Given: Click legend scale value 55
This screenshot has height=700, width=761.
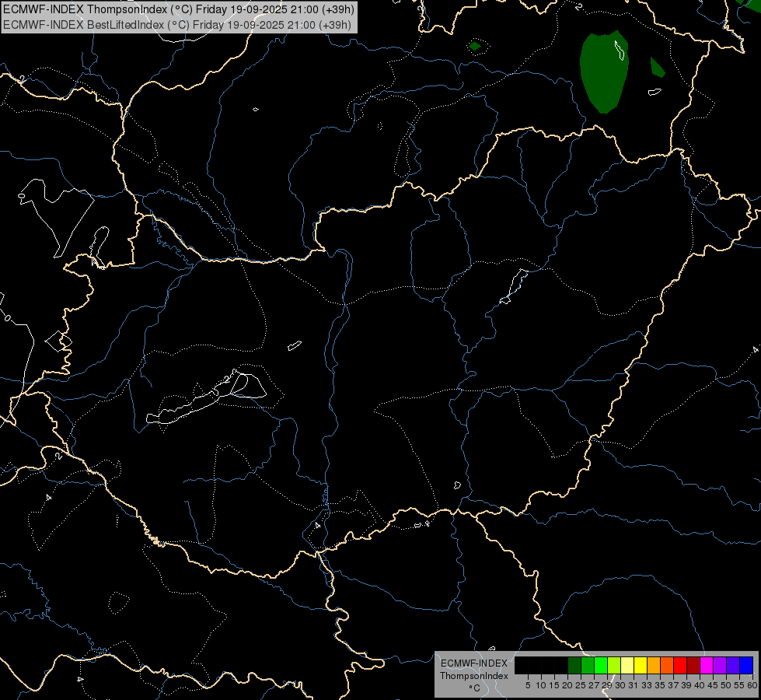Looking at the screenshot, I should [738, 685].
